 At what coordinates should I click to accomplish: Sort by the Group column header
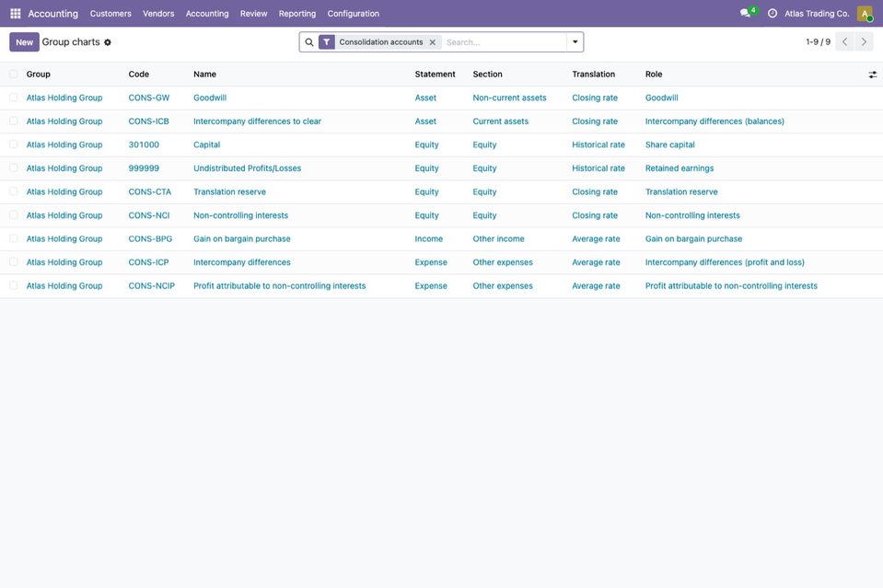tap(39, 75)
